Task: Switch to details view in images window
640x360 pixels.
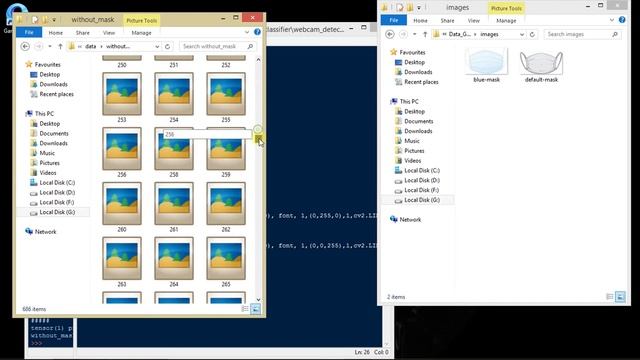Action: tap(609, 297)
